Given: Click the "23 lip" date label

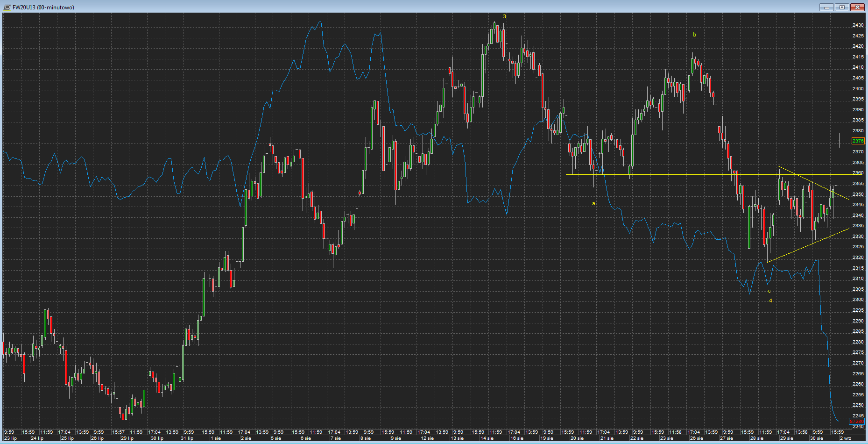Looking at the screenshot, I should tap(10, 438).
